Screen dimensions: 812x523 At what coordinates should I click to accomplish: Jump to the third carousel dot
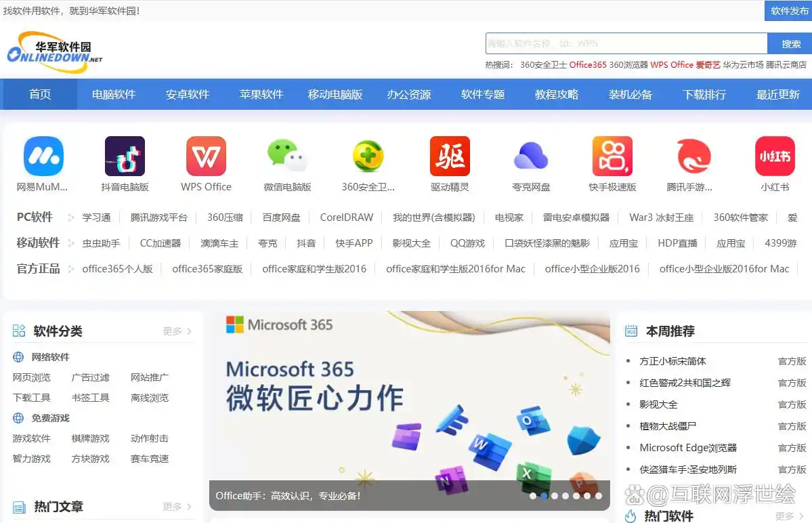pyautogui.click(x=555, y=495)
